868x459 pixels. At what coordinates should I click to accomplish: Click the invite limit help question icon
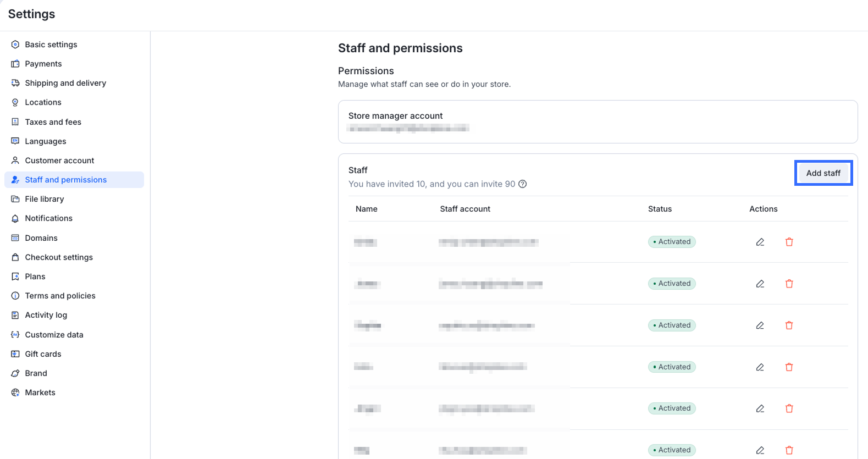click(523, 184)
